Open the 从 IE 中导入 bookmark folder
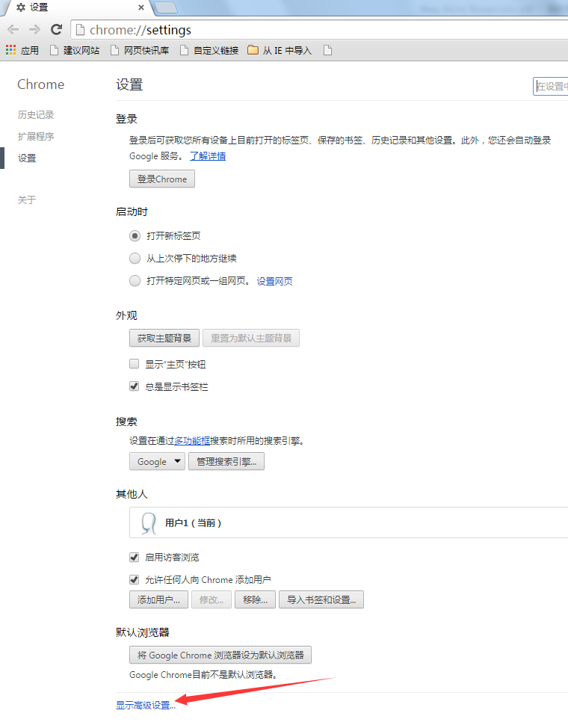 pos(280,51)
